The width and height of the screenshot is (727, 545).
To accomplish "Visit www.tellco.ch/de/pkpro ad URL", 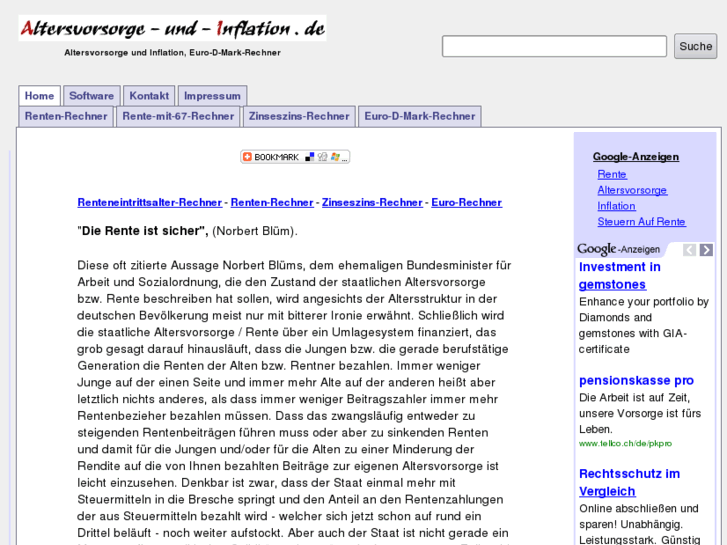I will click(x=625, y=443).
